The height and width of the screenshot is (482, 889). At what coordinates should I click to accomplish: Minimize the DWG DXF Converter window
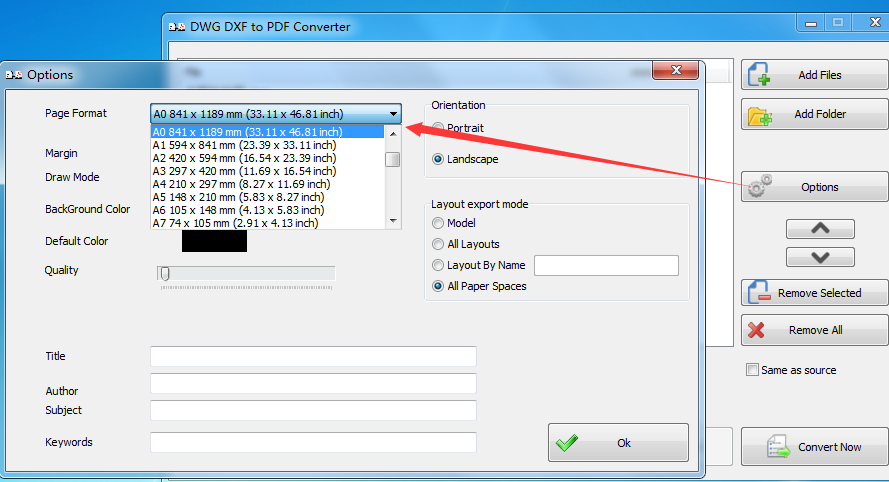[x=811, y=23]
